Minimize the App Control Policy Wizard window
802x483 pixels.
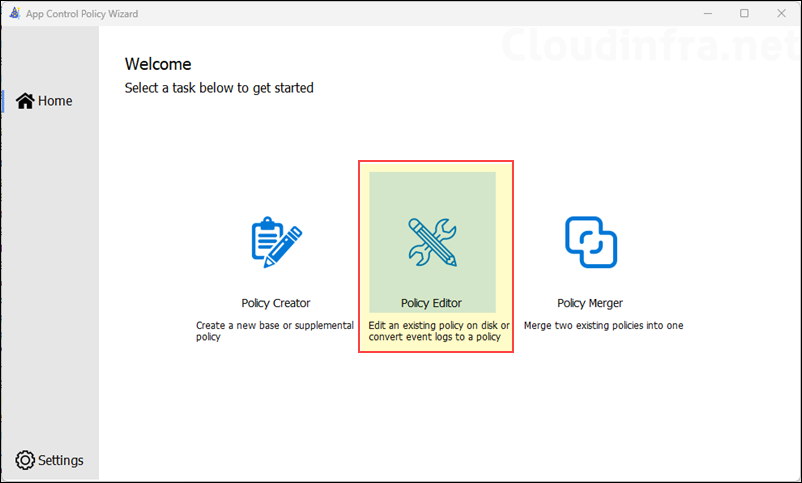point(697,14)
